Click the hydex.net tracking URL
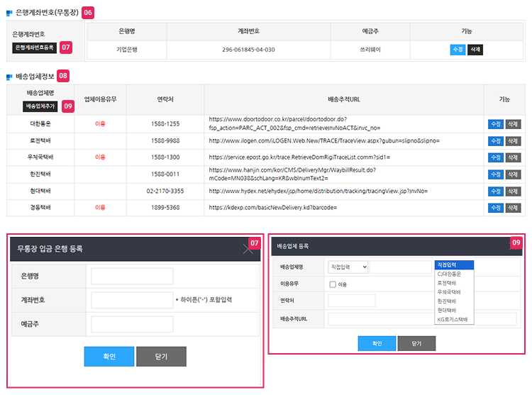The width and height of the screenshot is (532, 395). 318,191
